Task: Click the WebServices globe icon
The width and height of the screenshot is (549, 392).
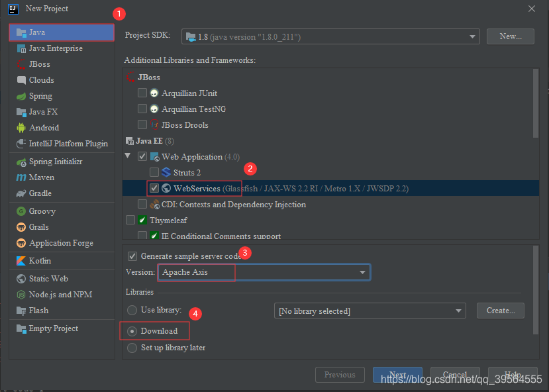Action: (x=166, y=188)
